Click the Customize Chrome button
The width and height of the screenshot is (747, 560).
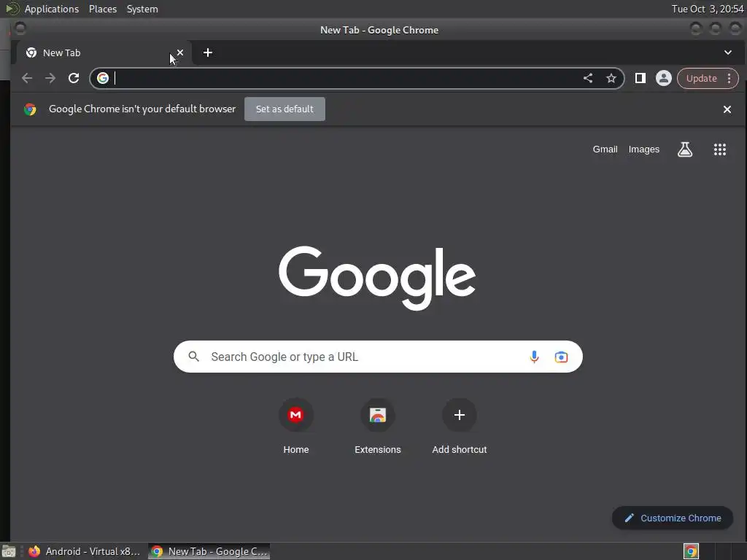(672, 518)
